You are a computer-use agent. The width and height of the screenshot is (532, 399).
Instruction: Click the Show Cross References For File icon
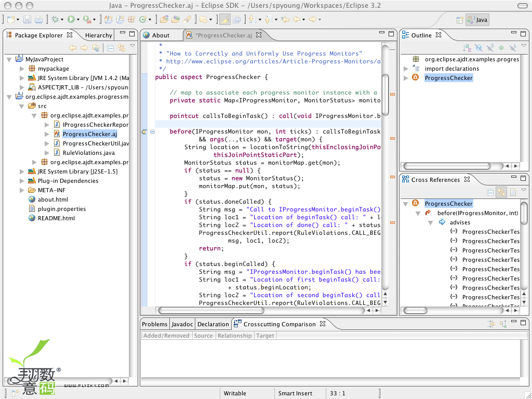513,193
